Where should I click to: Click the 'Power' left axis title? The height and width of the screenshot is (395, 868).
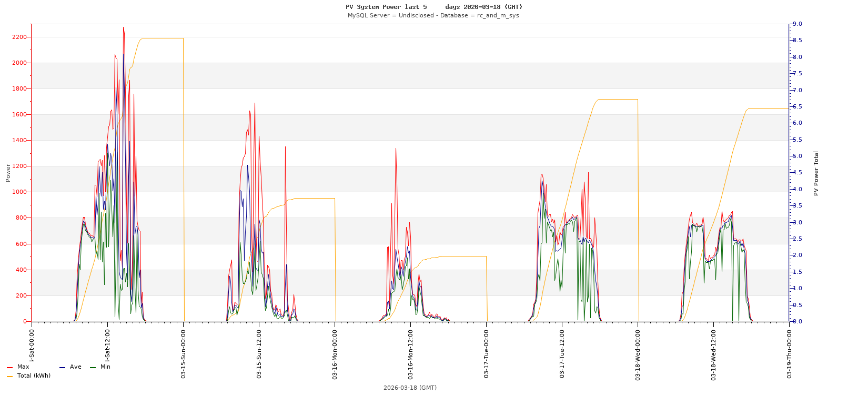(8, 173)
